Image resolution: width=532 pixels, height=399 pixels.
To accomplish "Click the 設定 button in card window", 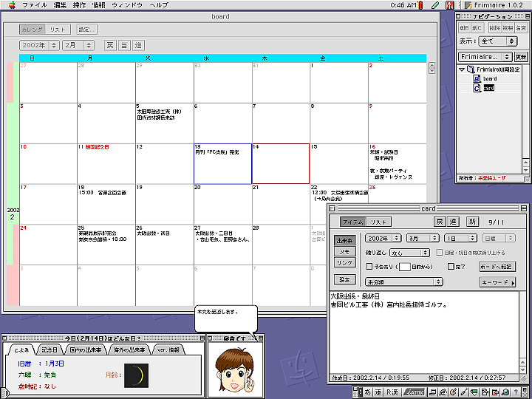I will tap(345, 280).
